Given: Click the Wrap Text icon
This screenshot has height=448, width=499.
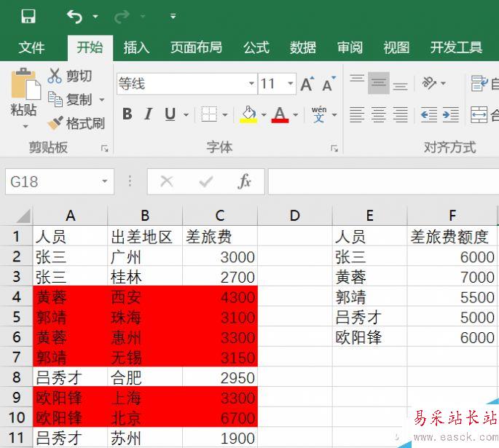Looking at the screenshot, I should click(479, 83).
